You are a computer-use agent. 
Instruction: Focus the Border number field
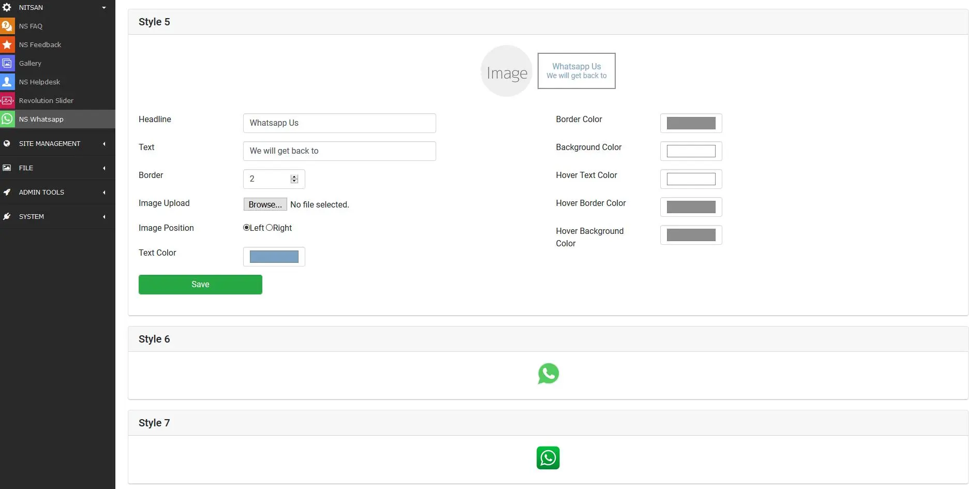pos(274,179)
